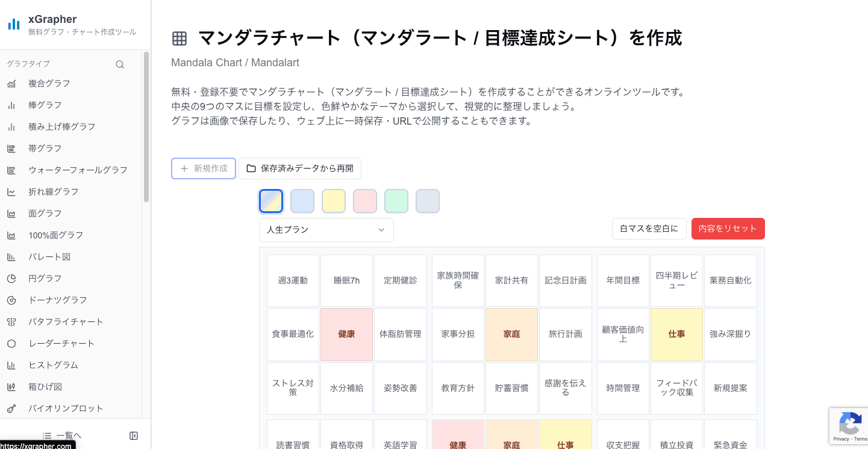Select the green color theme swatch
The height and width of the screenshot is (449, 868).
point(396,201)
